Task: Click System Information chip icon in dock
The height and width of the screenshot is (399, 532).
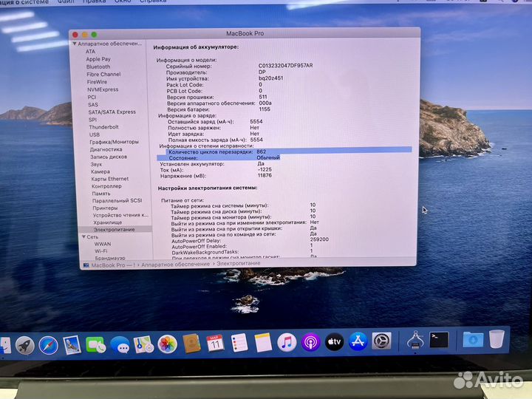Action: [415, 340]
